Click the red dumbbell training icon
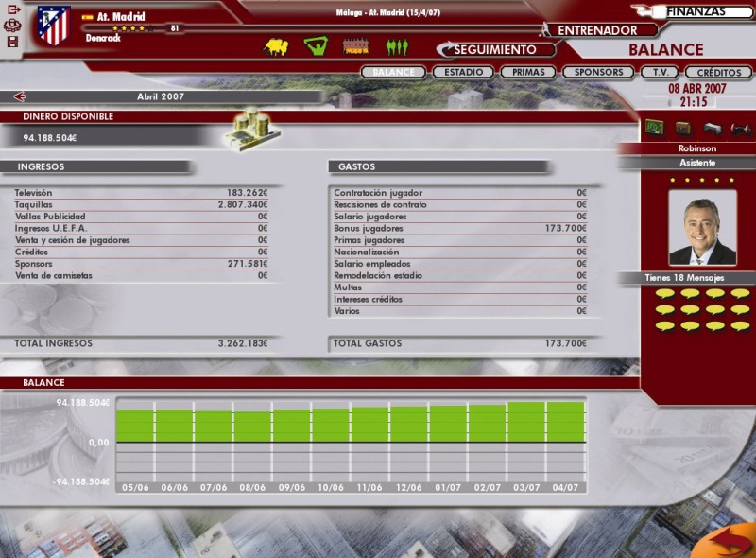 (x=740, y=128)
